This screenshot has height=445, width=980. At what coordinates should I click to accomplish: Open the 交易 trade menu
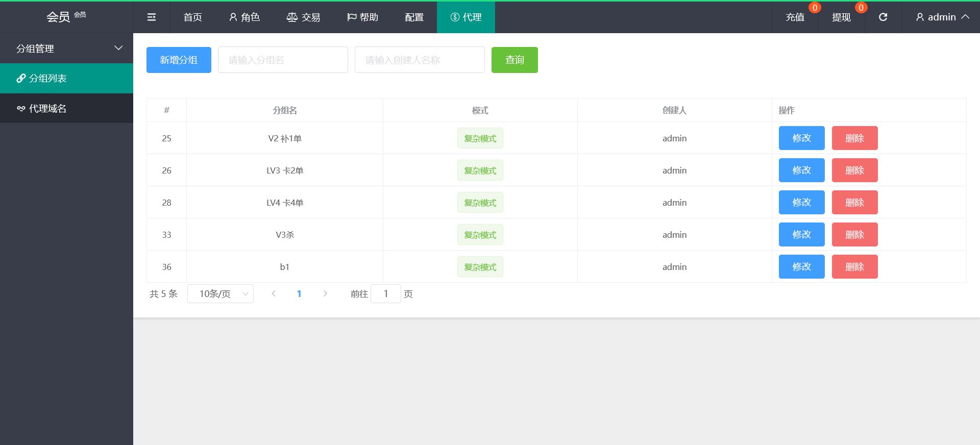point(303,17)
